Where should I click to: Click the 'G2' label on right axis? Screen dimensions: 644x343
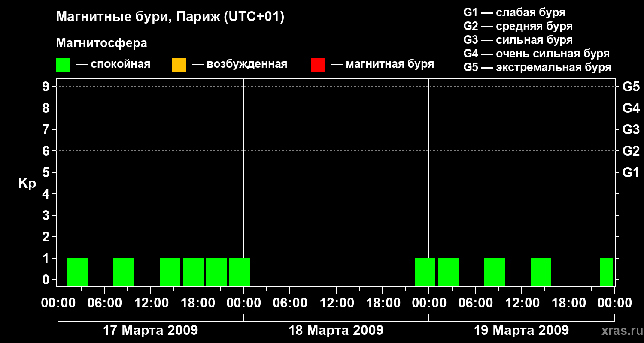click(x=631, y=151)
